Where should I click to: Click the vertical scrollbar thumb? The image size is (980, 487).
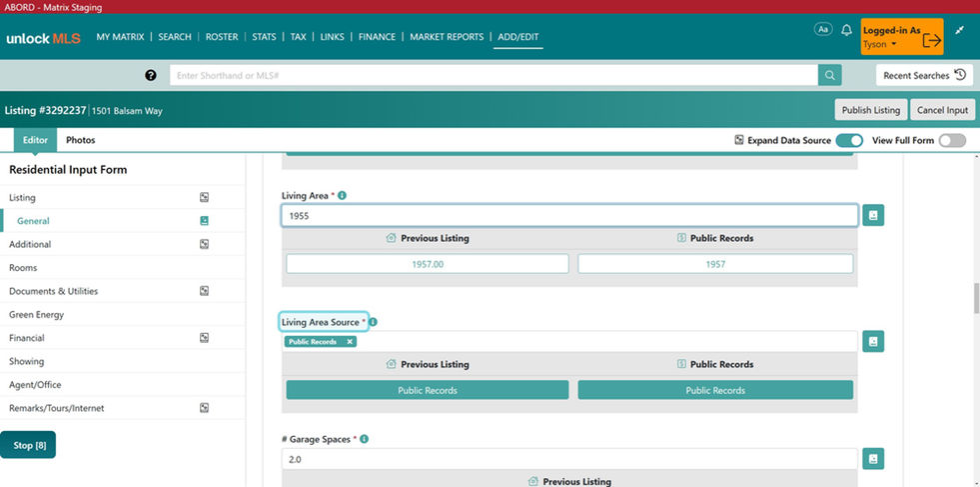click(x=976, y=298)
